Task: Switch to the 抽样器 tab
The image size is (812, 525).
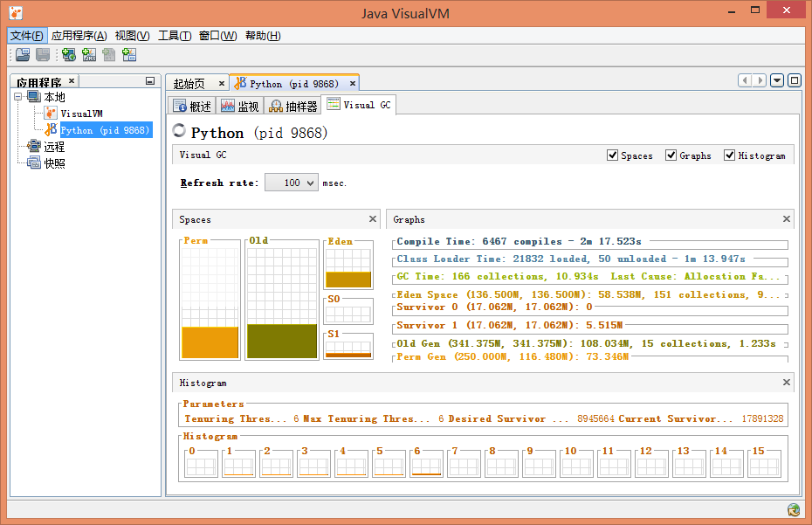Action: [293, 106]
